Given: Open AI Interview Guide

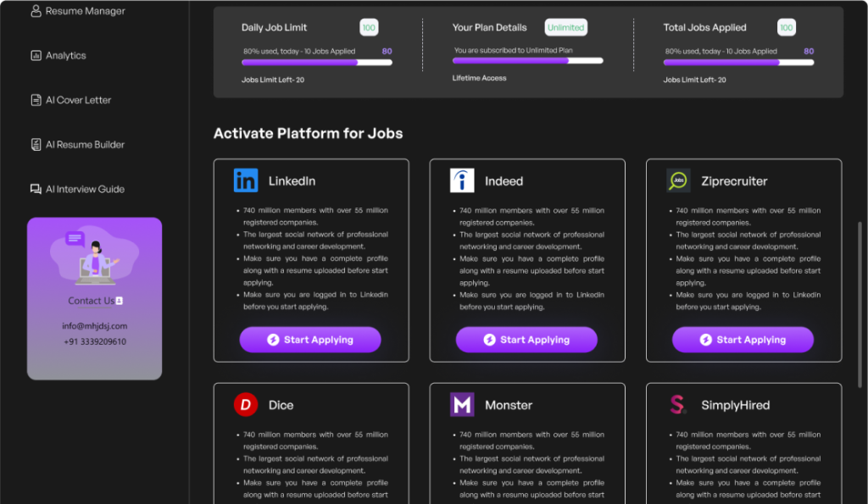Looking at the screenshot, I should tap(77, 189).
